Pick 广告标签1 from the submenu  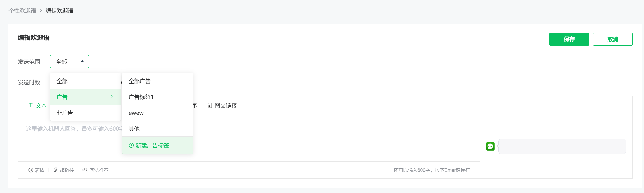click(x=141, y=97)
